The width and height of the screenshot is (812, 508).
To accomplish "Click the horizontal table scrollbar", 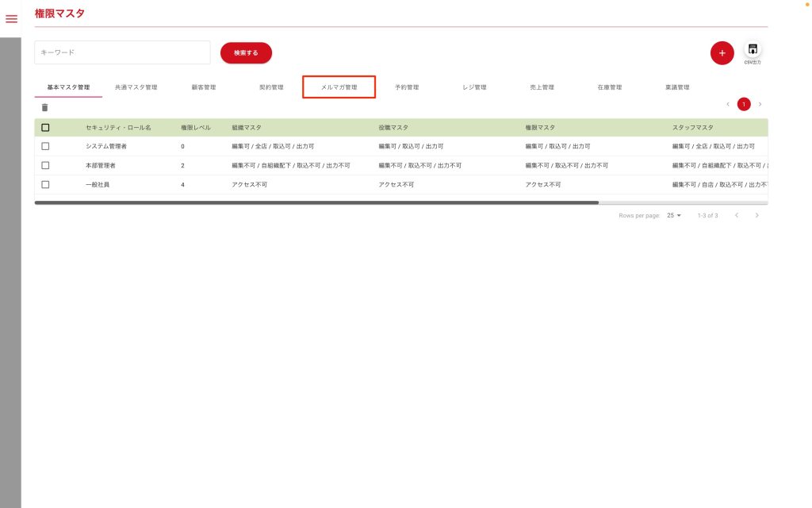I will click(317, 203).
